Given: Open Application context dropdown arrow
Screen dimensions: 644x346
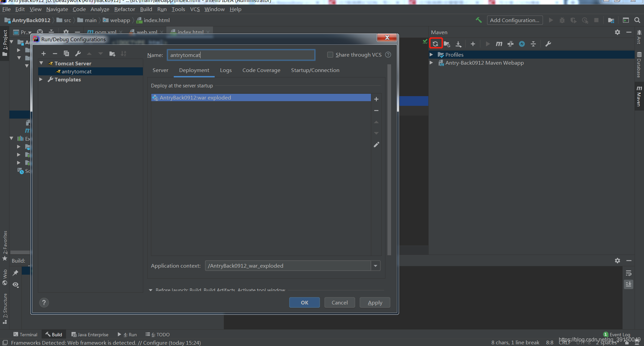Looking at the screenshot, I should coord(376,266).
